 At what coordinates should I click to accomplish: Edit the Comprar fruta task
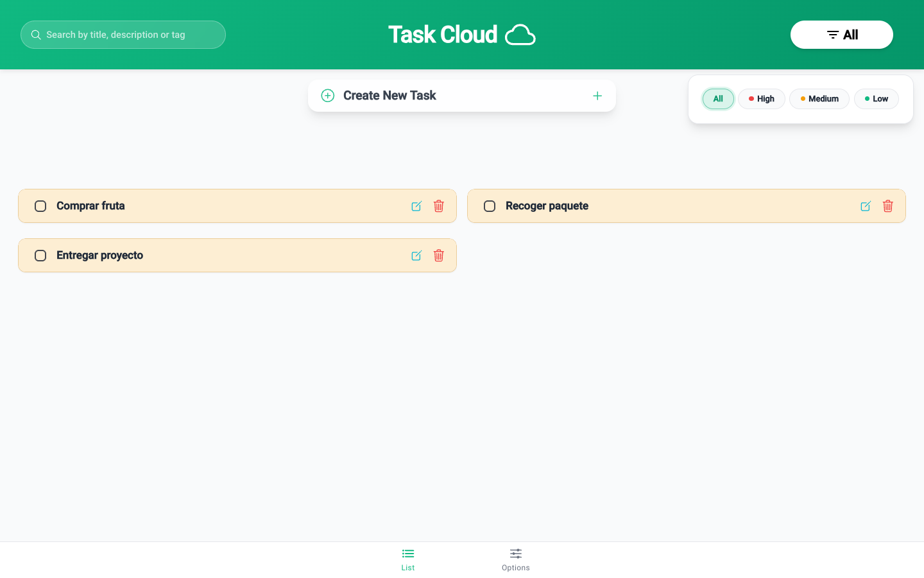[x=416, y=206]
